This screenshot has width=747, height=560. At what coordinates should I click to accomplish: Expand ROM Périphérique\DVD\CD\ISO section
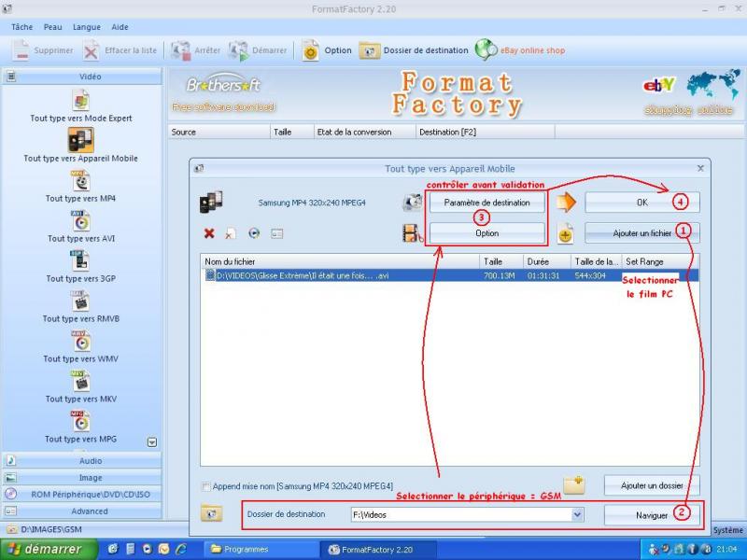82,495
